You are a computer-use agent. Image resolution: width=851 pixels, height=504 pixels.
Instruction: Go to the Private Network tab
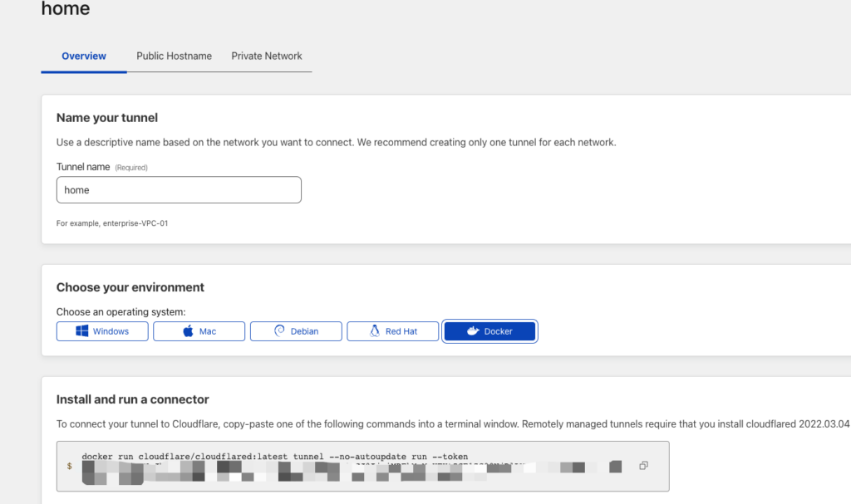(267, 56)
